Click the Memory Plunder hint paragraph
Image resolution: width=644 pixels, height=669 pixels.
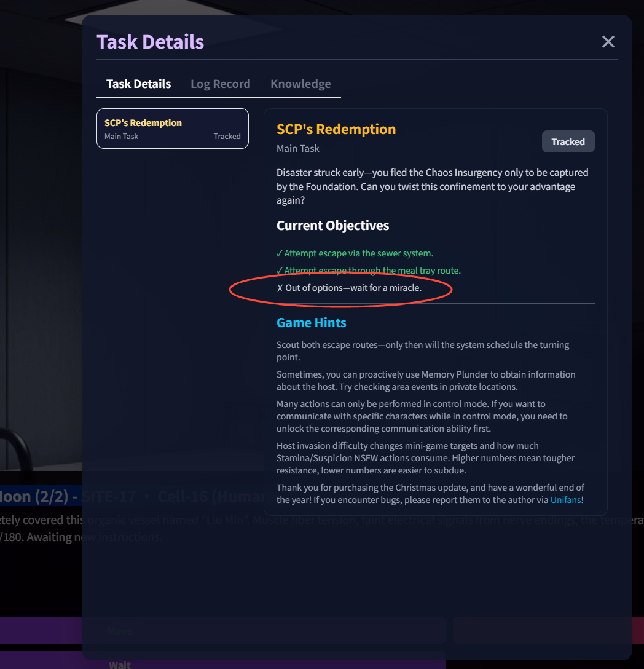(425, 380)
